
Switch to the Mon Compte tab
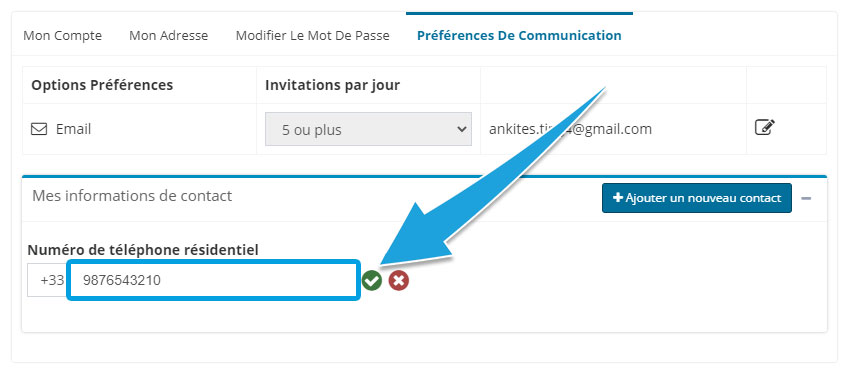(63, 36)
